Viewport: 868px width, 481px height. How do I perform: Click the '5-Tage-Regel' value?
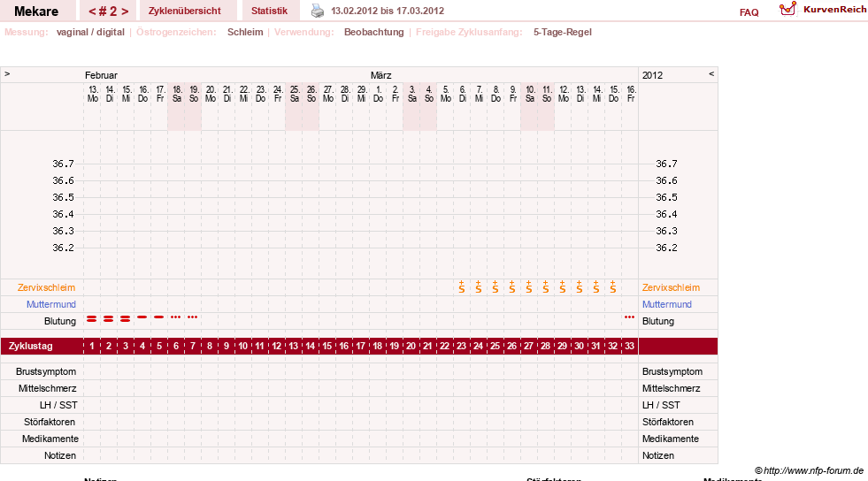click(x=563, y=32)
